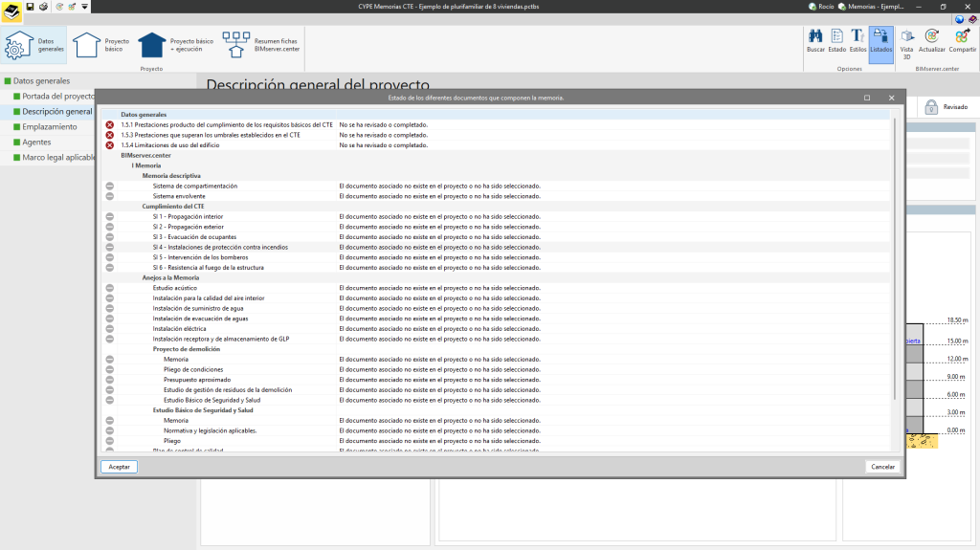Viewport: 980px width, 550px height.
Task: Select Instalación de evacuación de aguas row
Action: (497, 319)
